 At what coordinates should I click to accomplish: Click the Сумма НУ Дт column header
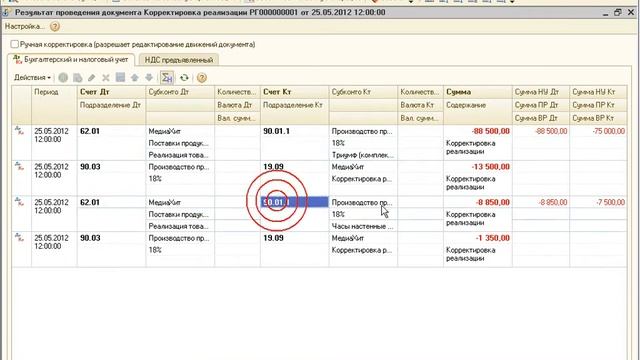[541, 92]
